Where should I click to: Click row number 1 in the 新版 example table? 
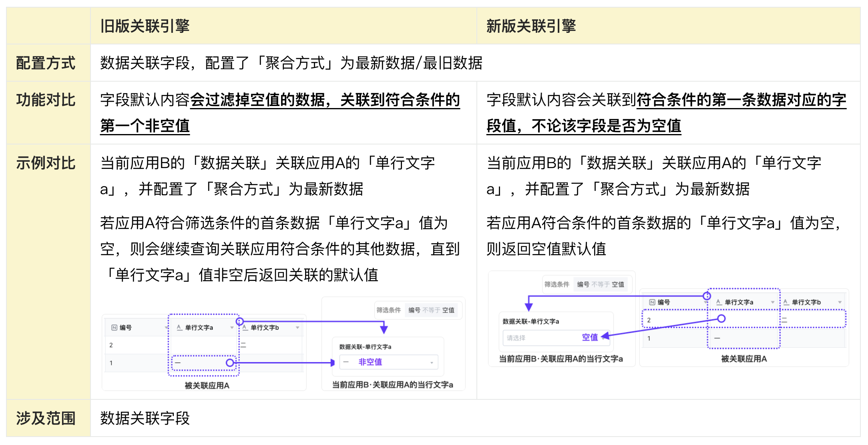649,338
